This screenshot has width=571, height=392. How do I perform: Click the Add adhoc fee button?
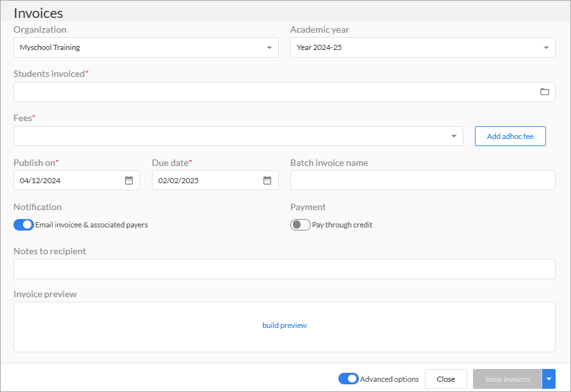pyautogui.click(x=510, y=136)
